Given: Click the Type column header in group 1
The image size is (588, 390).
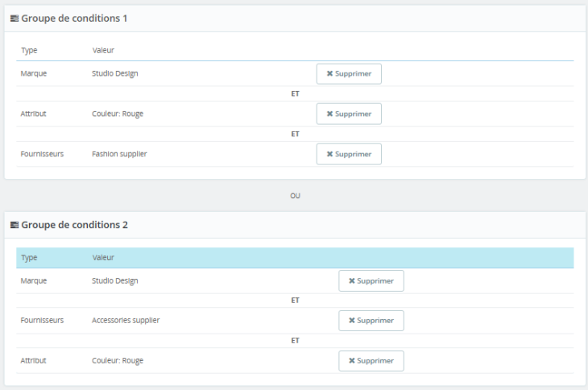Looking at the screenshot, I should click(x=29, y=51).
